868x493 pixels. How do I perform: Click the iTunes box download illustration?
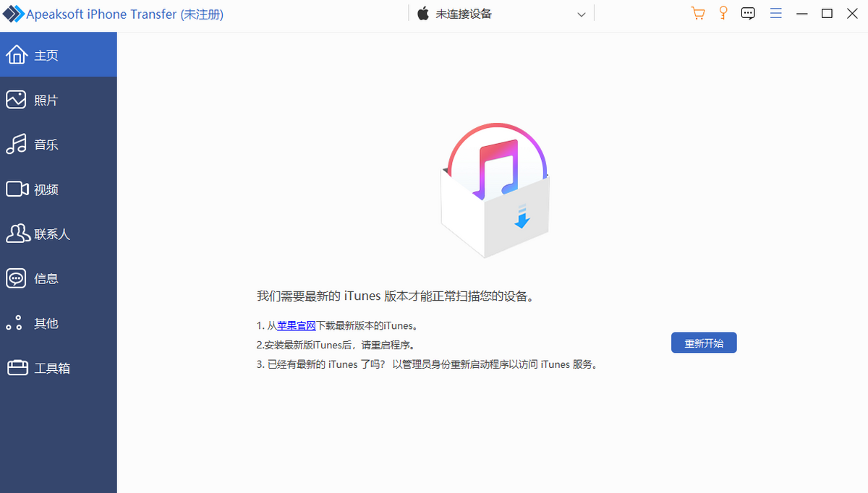(x=496, y=189)
